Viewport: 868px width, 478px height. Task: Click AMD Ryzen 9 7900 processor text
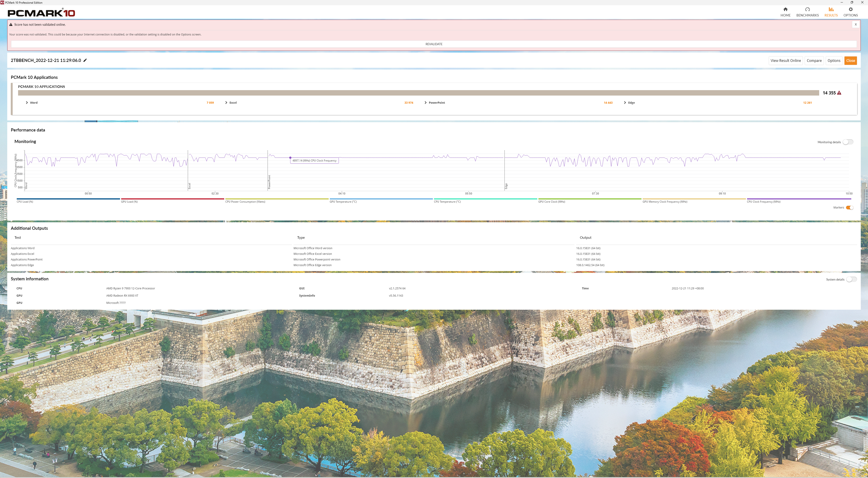[x=130, y=288]
